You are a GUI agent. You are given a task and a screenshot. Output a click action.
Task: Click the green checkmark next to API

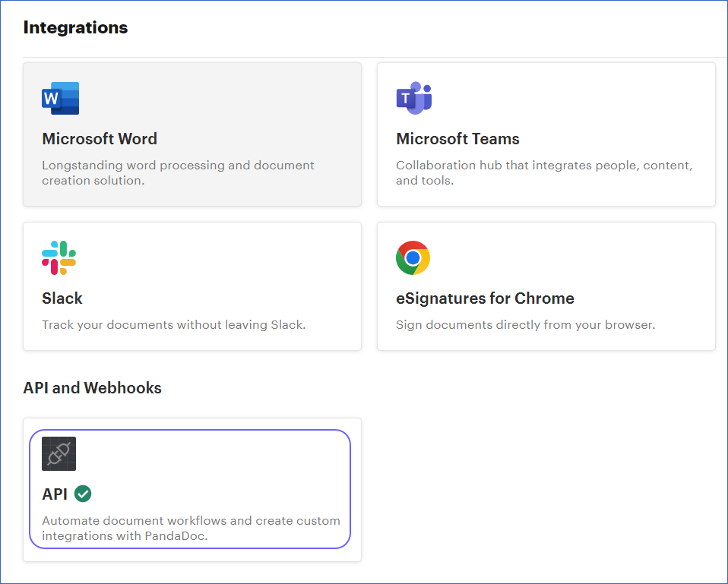[83, 494]
